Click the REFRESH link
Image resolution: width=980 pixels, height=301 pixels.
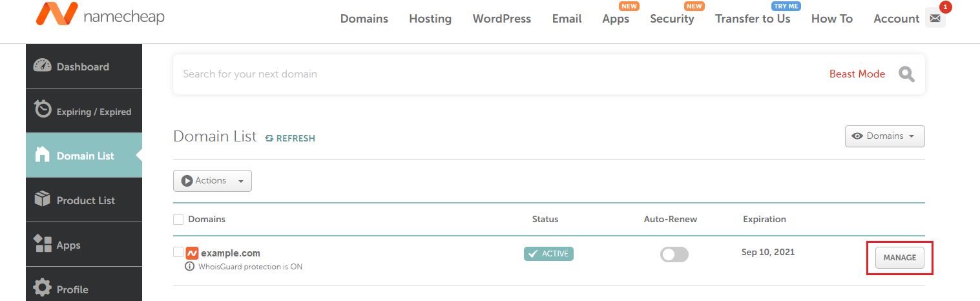click(x=290, y=138)
